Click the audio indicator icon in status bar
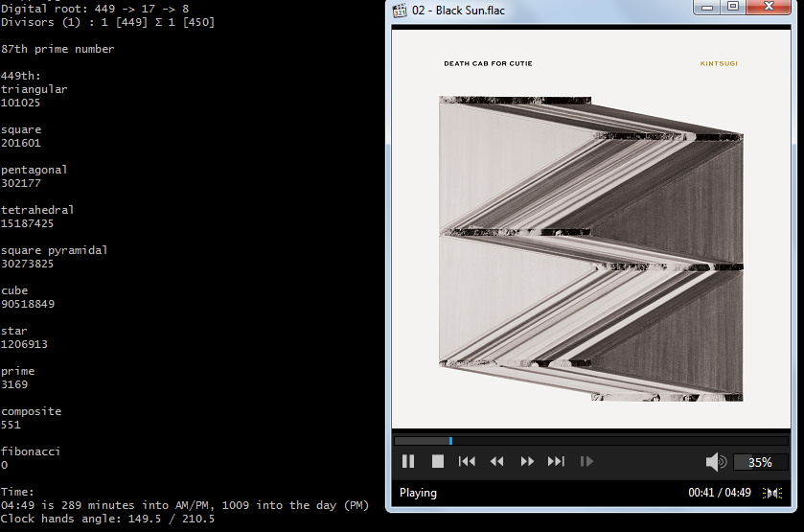This screenshot has width=804, height=532. point(772,493)
